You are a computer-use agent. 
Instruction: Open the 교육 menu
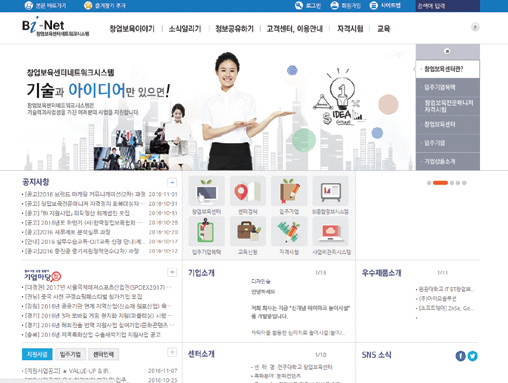click(383, 29)
